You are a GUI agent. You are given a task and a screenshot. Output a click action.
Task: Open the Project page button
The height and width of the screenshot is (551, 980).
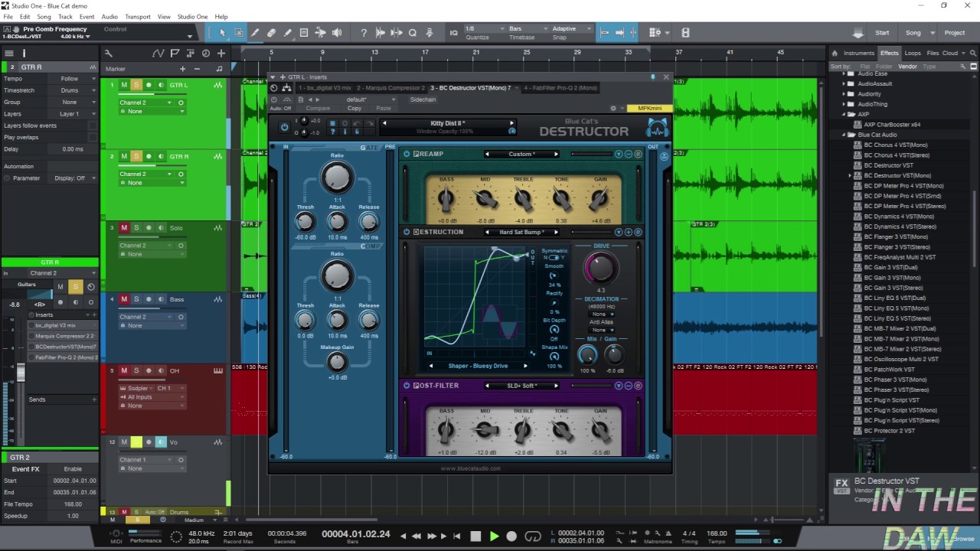pyautogui.click(x=955, y=33)
